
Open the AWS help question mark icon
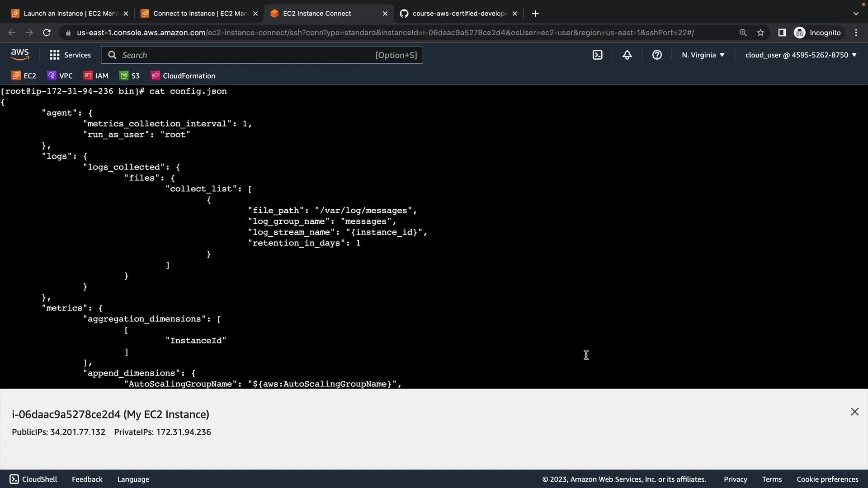(657, 55)
